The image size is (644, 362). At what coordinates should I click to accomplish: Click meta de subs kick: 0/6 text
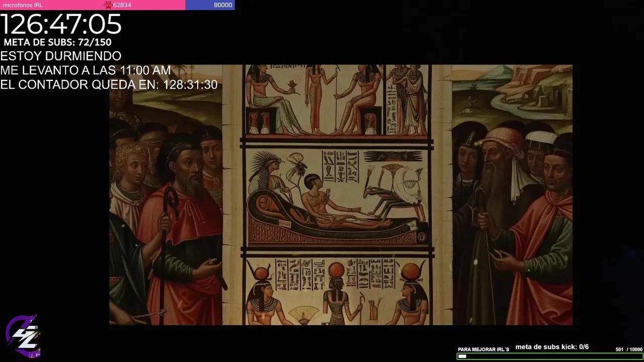(x=552, y=347)
